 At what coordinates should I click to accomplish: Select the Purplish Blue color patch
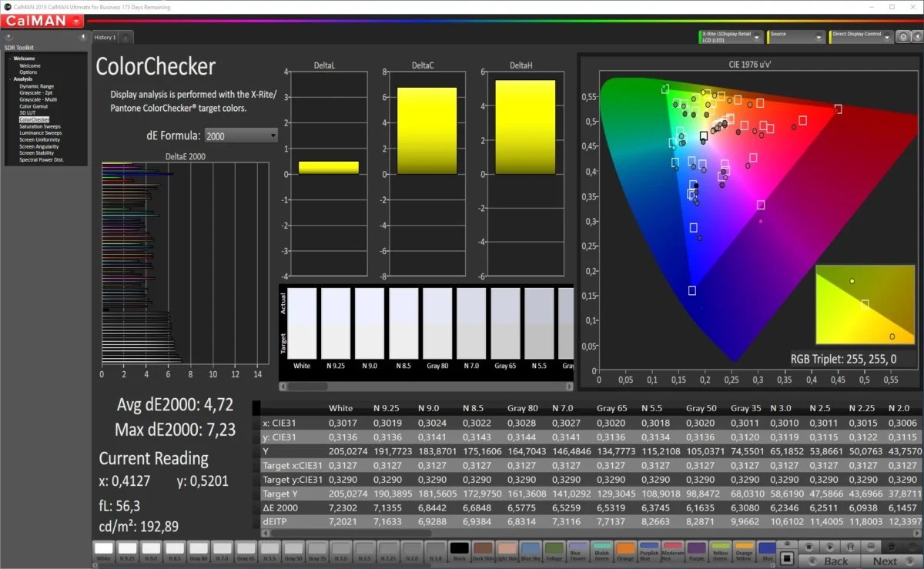point(649,551)
